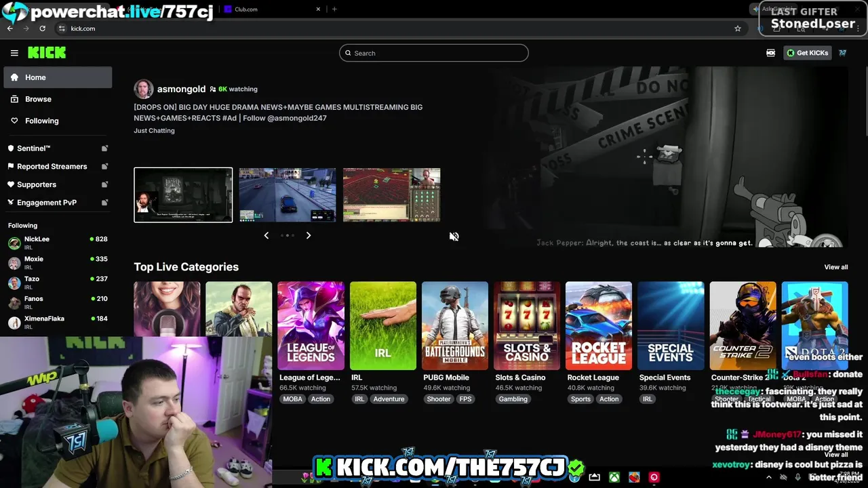This screenshot has height=488, width=868.
Task: Go to previous featured stream arrow
Action: pos(267,235)
